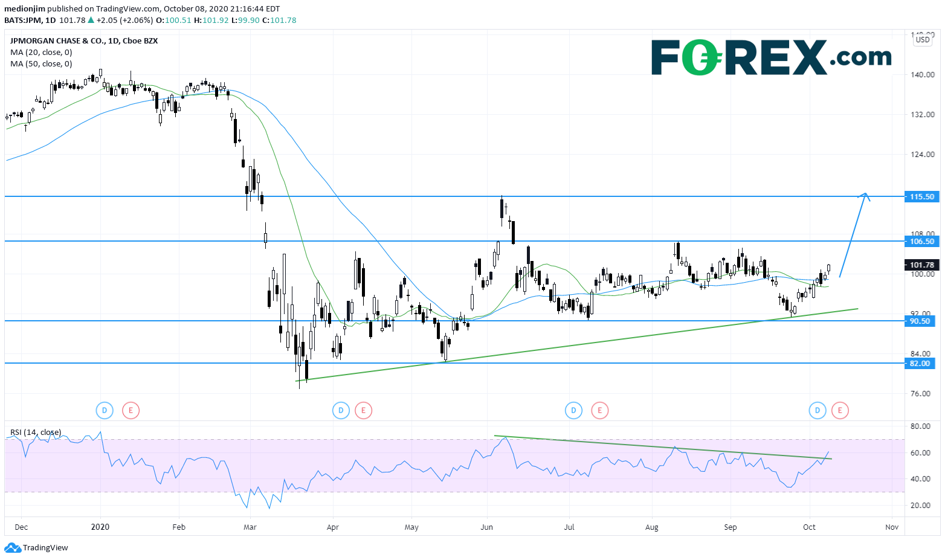Click the TradingView text at bottom left
The image size is (945, 560).
pos(45,548)
